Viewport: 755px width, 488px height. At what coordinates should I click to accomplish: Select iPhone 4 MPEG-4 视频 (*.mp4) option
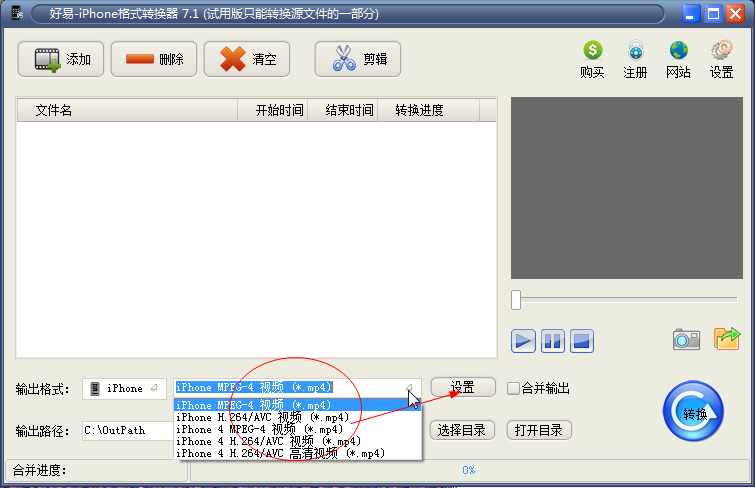[298, 429]
